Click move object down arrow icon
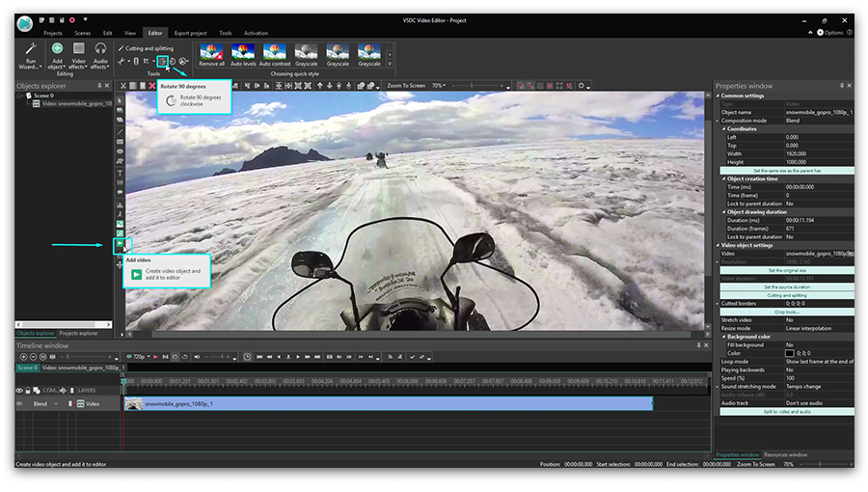The width and height of the screenshot is (868, 492). click(330, 86)
